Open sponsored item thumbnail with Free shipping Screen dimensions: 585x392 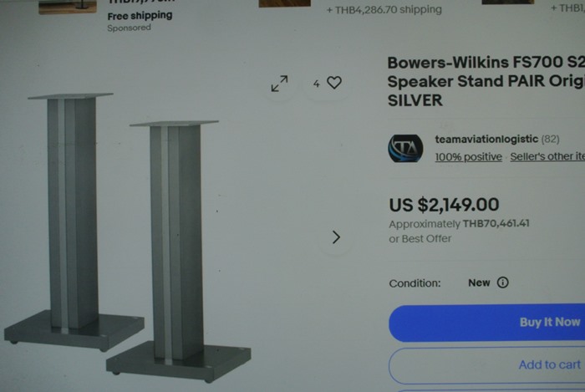pyautogui.click(x=68, y=7)
